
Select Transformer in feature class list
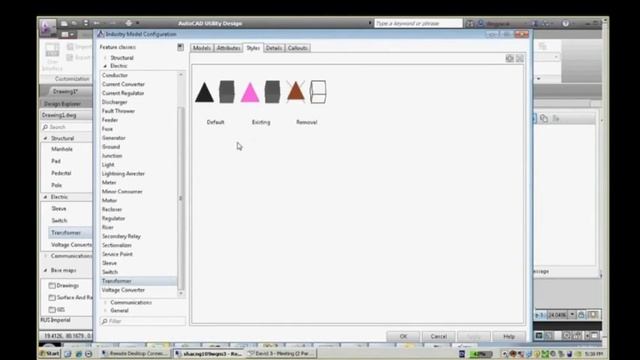[x=139, y=281]
